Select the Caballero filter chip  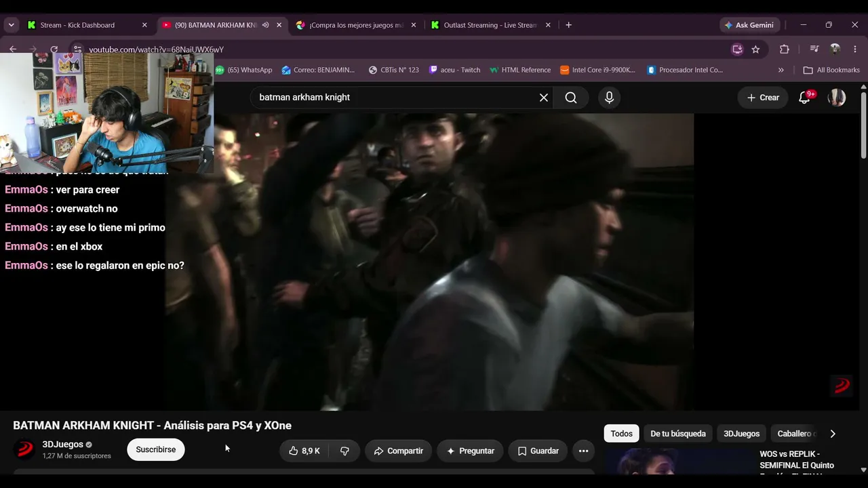(795, 434)
